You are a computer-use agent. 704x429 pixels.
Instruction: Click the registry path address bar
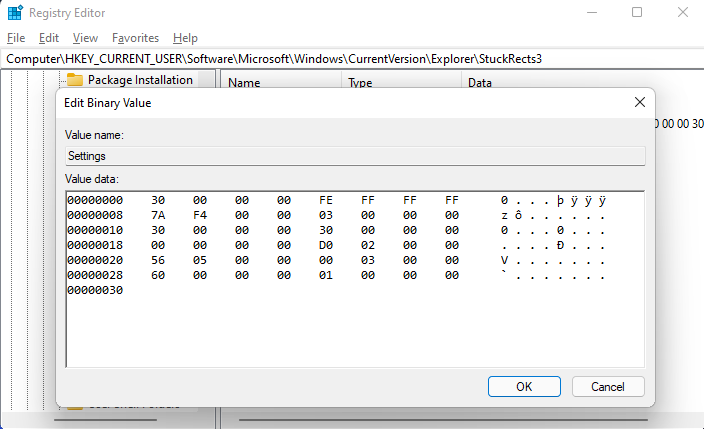[350, 59]
